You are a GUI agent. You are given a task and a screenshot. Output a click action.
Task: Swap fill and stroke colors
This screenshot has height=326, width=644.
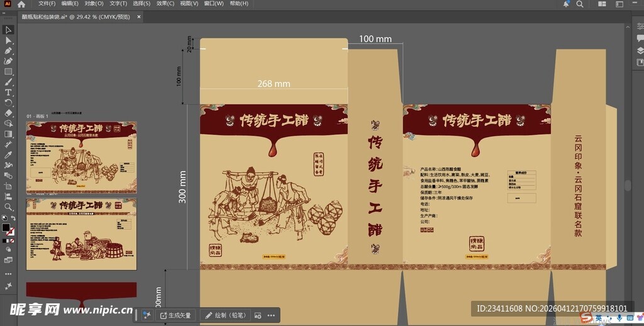(x=13, y=218)
